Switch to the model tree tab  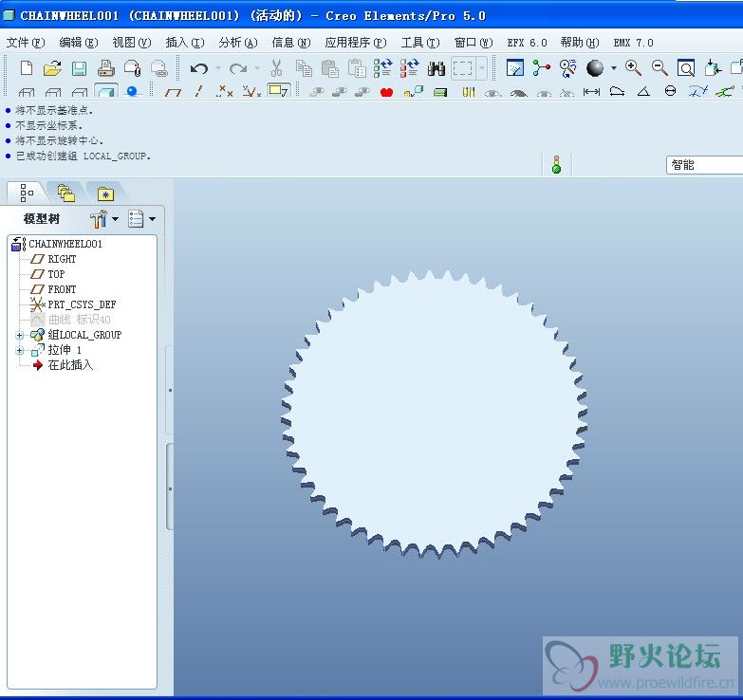26,193
